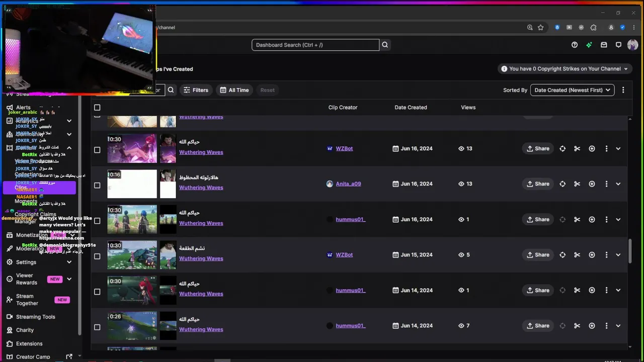Image resolution: width=644 pixels, height=362 pixels.
Task: Open the Sorted By Date Created dropdown
Action: (572, 90)
